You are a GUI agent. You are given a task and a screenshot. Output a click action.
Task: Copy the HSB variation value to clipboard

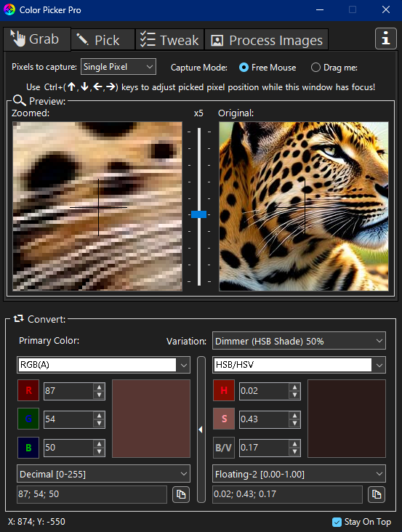pos(377,494)
